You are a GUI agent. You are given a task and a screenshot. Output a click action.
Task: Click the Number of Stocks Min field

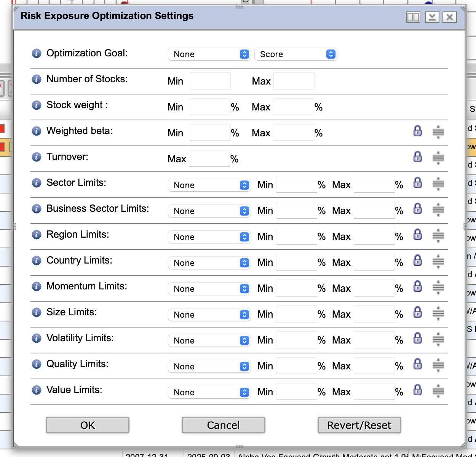(210, 81)
